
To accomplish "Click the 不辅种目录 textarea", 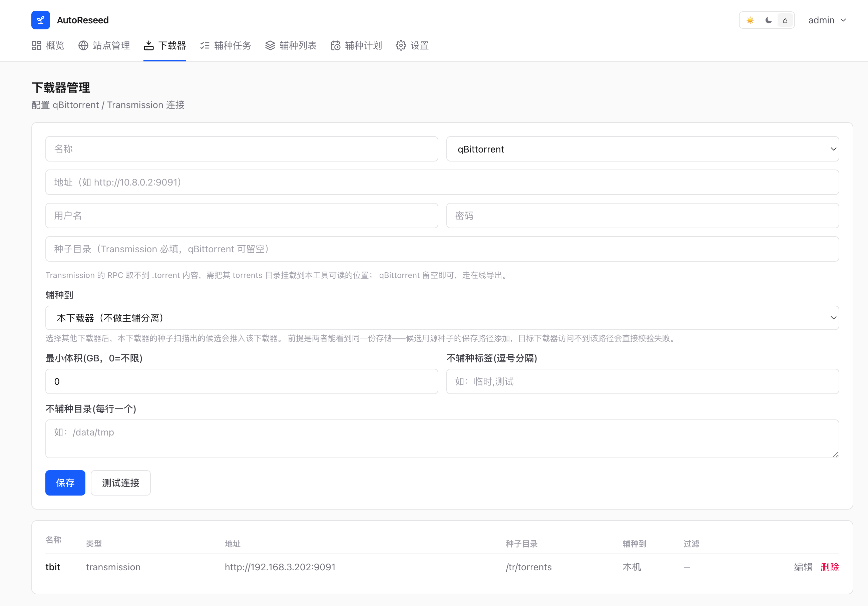I will point(442,439).
